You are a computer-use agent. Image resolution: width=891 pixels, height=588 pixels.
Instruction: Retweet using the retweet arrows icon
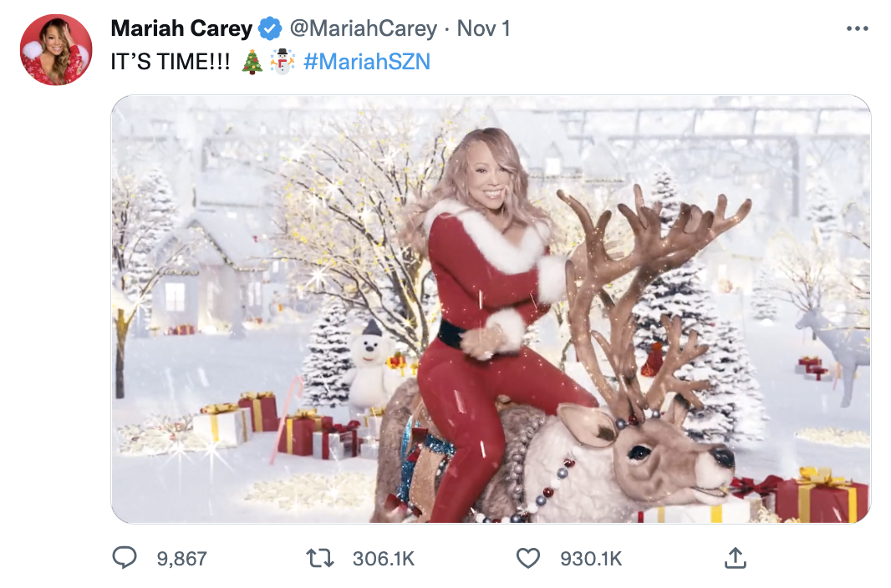[320, 558]
